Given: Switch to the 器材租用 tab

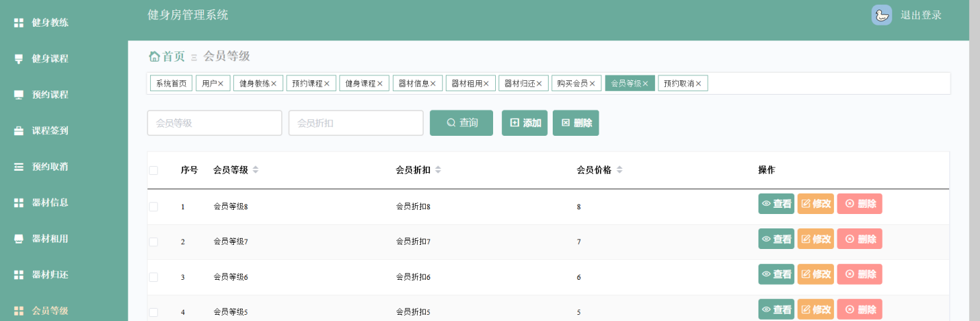Looking at the screenshot, I should [x=466, y=83].
